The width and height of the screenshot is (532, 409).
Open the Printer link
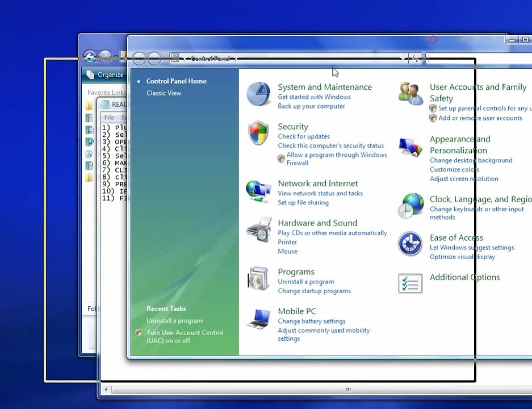pos(287,242)
